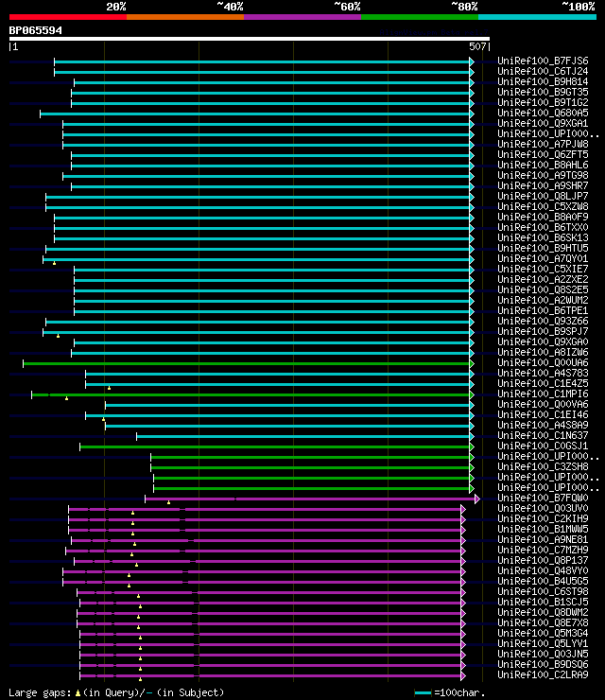This screenshot has width=605, height=700.
Task: Select label UniRef100_B9HTU5
Action: tap(543, 248)
